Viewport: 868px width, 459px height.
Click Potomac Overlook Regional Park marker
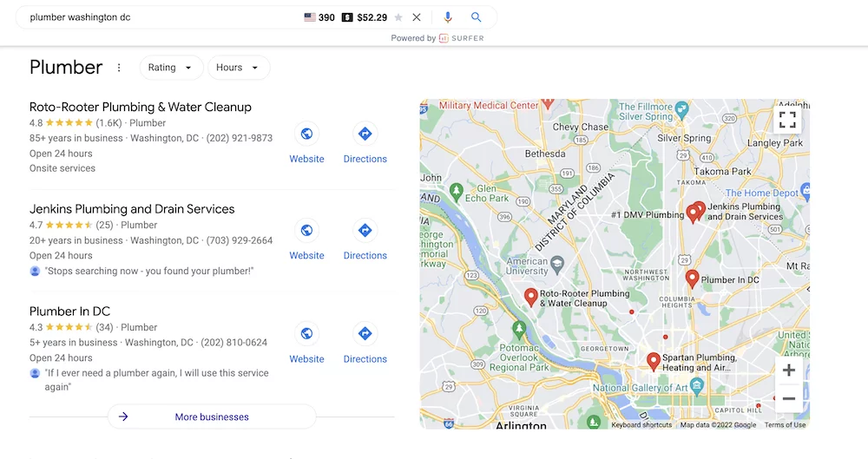click(x=519, y=330)
